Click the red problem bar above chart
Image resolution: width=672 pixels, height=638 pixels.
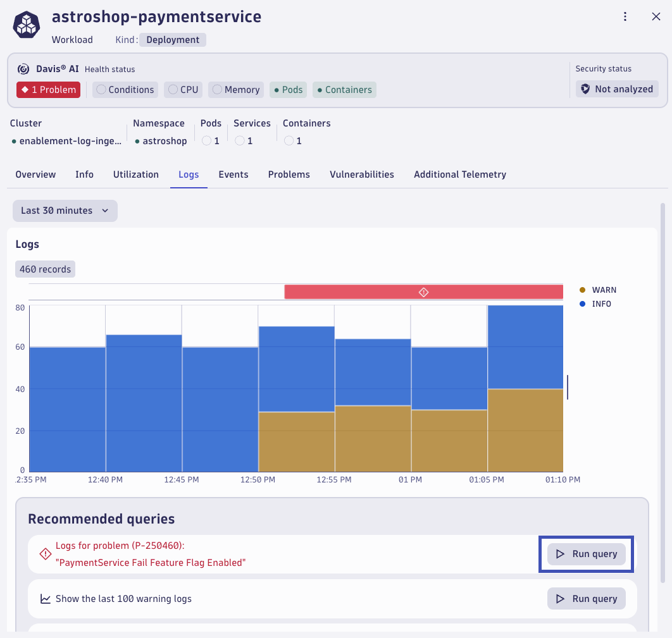423,292
